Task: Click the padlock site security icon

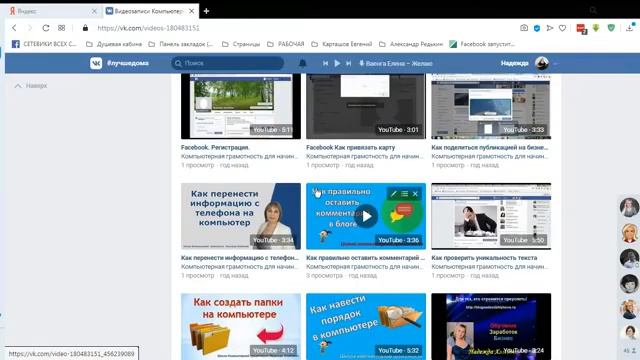Action: 85,28
